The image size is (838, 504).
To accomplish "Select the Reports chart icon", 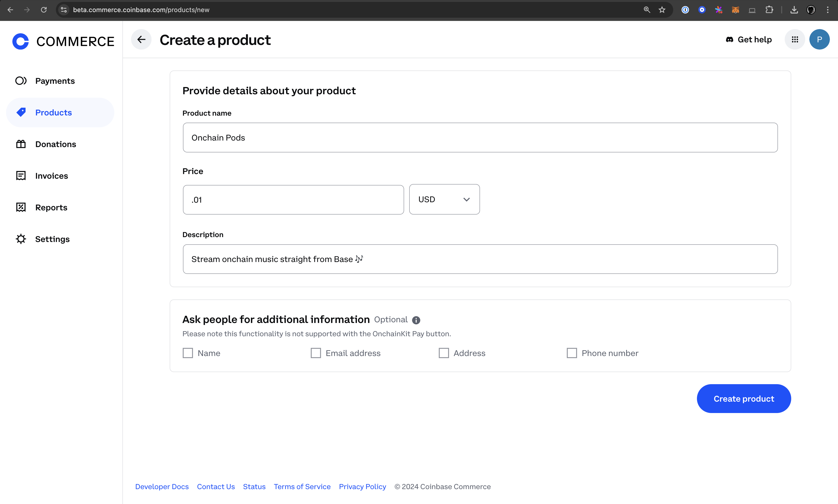I will (21, 207).
